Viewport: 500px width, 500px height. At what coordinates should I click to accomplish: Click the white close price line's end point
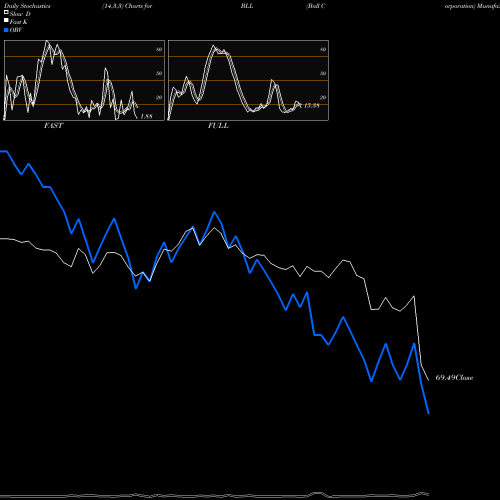[429, 380]
